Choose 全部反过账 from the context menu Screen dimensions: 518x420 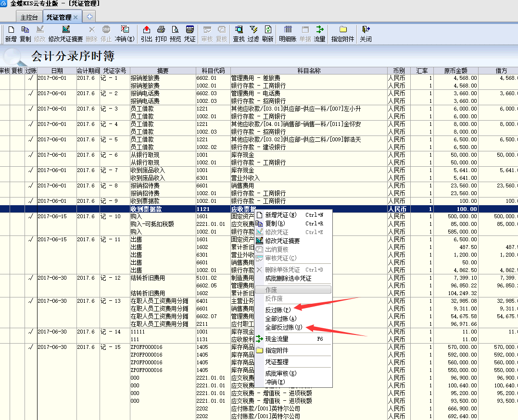pos(284,327)
